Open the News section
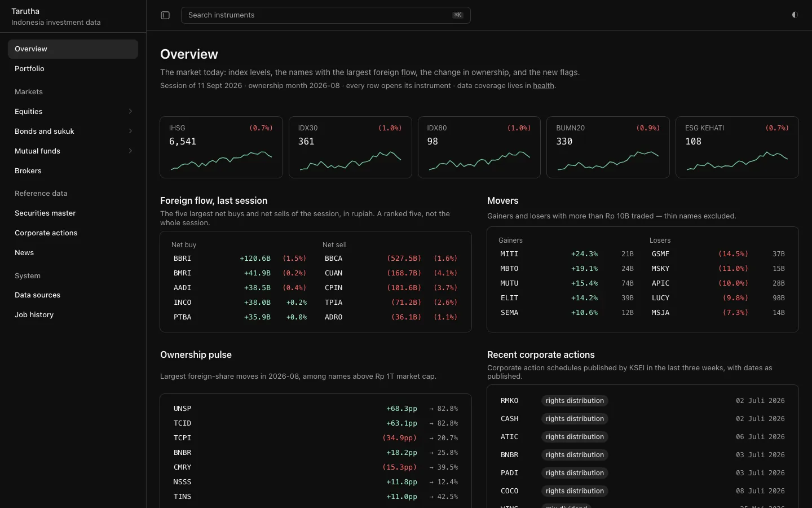812x508 pixels. [x=73, y=252]
